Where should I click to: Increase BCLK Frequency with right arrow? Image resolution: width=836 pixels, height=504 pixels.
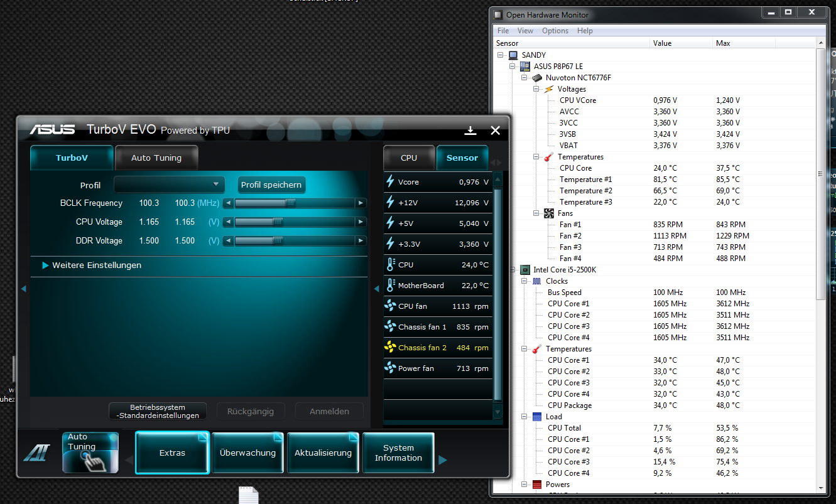(x=361, y=203)
